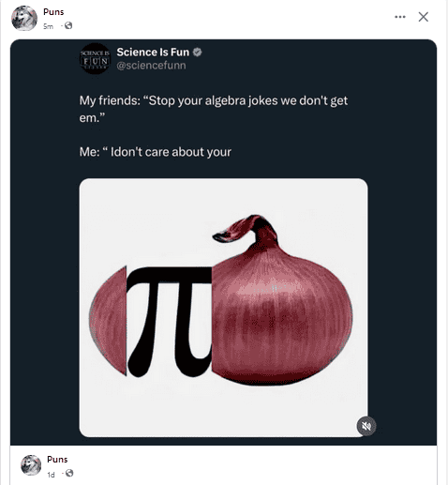The width and height of the screenshot is (448, 485).
Task: Click the algebra jokes post text
Action: click(x=214, y=109)
